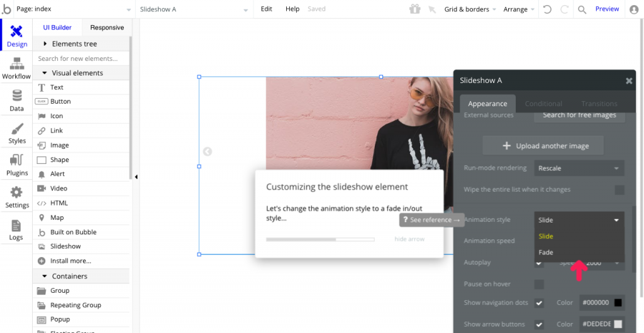Select the Button element
This screenshot has height=333, width=644.
click(x=81, y=101)
